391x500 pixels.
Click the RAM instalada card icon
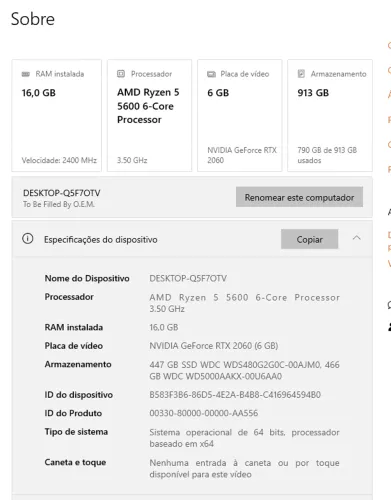(26, 74)
